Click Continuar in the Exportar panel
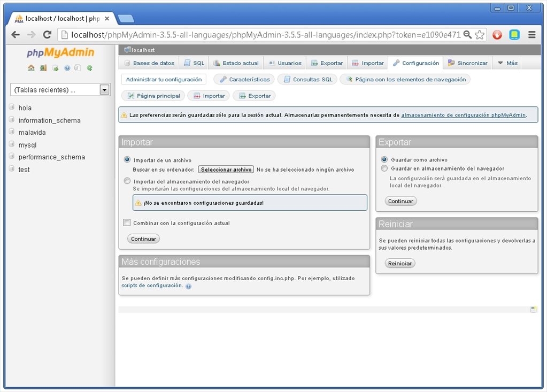Screen dimensions: 547x392 tap(401, 201)
